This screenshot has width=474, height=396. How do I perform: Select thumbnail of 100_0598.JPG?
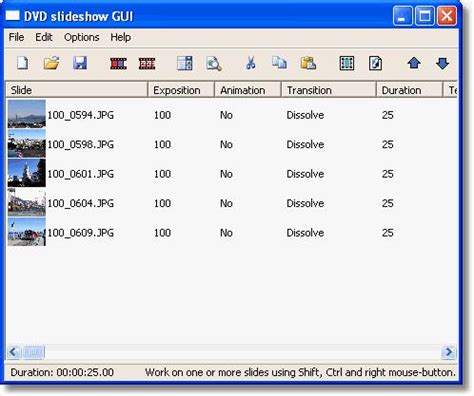click(27, 143)
